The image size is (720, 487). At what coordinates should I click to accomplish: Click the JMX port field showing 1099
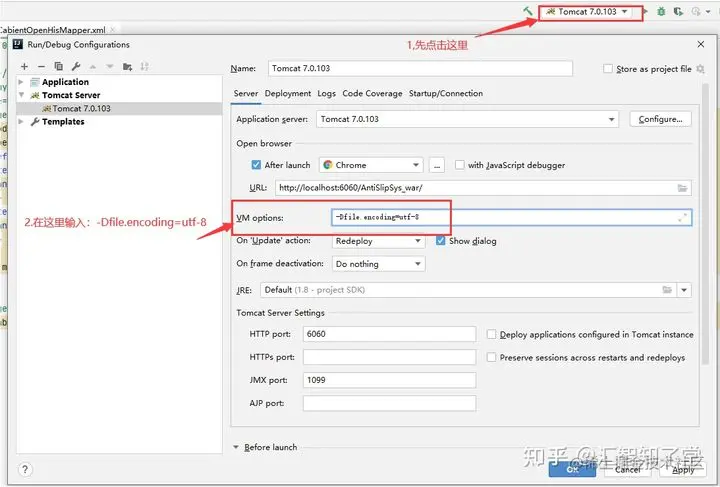[x=389, y=380]
